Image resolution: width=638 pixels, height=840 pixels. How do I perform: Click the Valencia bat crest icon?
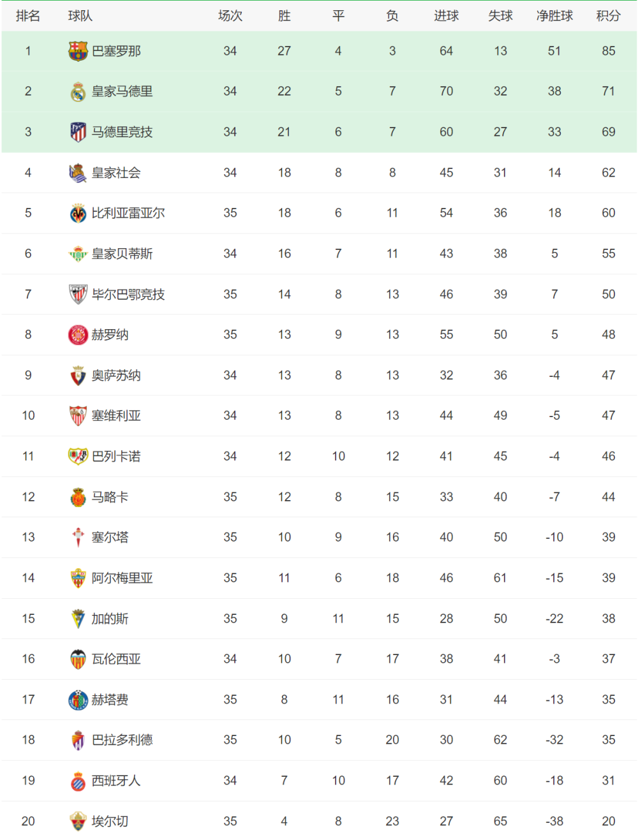click(x=78, y=659)
